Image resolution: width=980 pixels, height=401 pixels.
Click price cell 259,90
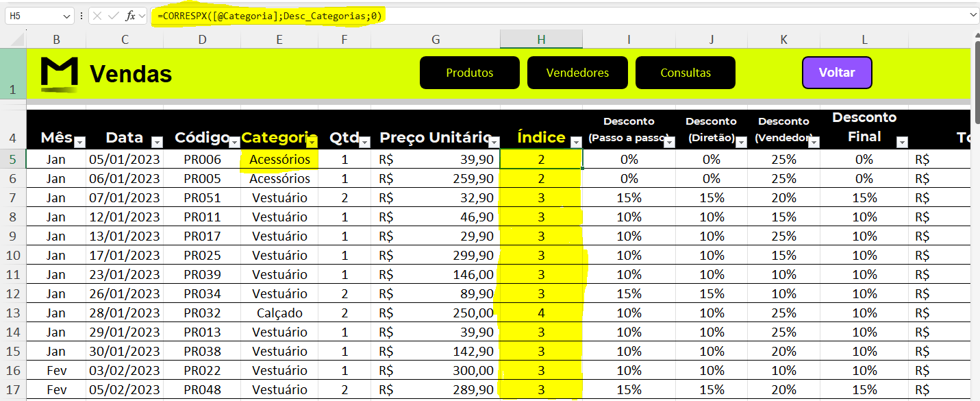[x=436, y=178]
